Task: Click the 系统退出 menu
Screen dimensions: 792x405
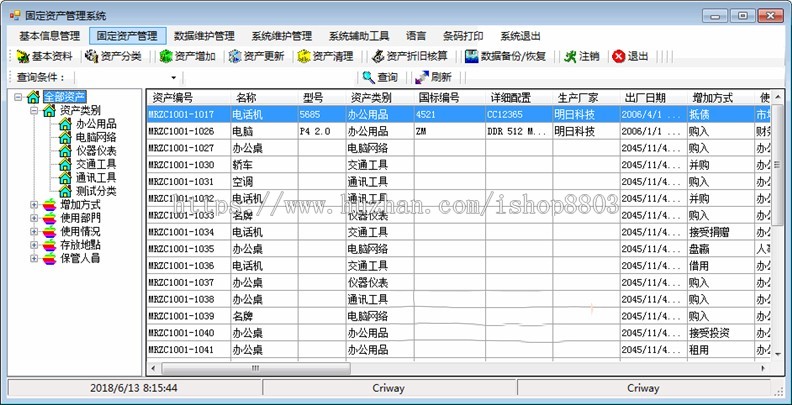Action: [520, 36]
